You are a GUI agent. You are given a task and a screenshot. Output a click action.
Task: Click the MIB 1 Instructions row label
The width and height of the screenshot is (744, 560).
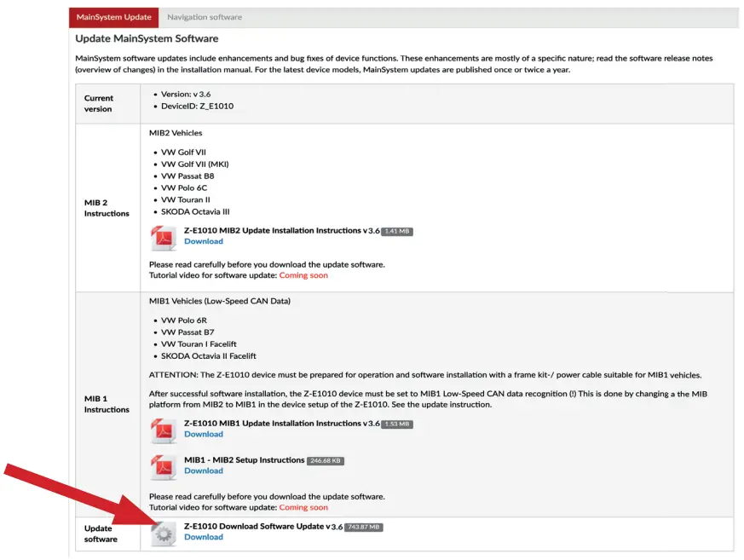[x=107, y=404]
